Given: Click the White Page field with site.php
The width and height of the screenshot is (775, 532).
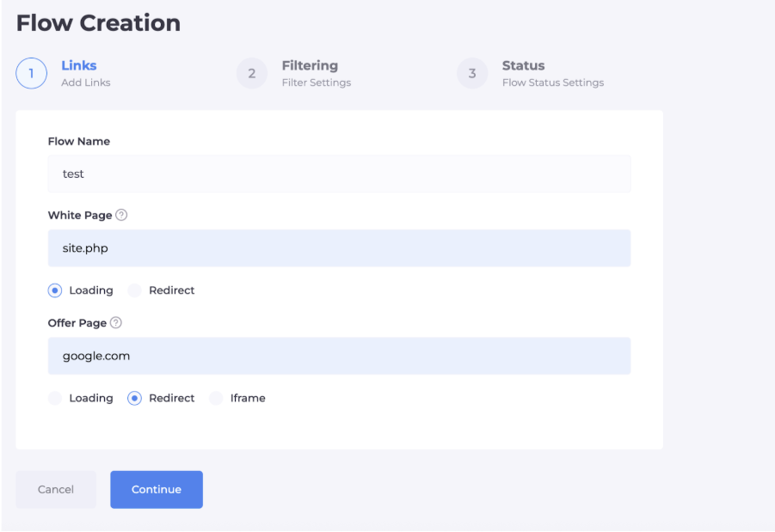Looking at the screenshot, I should click(x=339, y=248).
